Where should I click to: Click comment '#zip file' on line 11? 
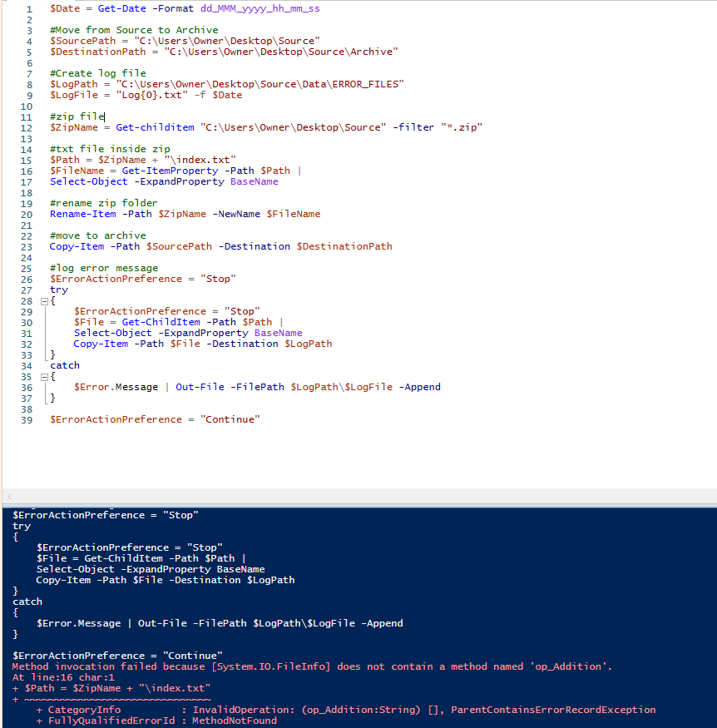[x=77, y=116]
